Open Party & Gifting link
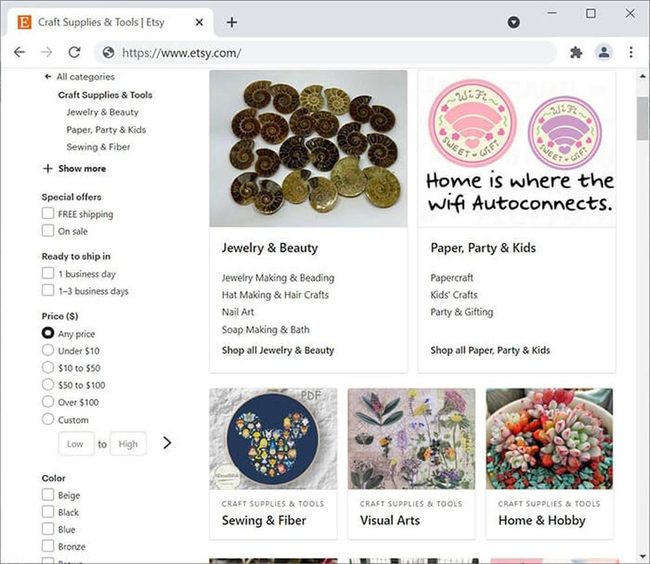The width and height of the screenshot is (650, 564). tap(462, 312)
